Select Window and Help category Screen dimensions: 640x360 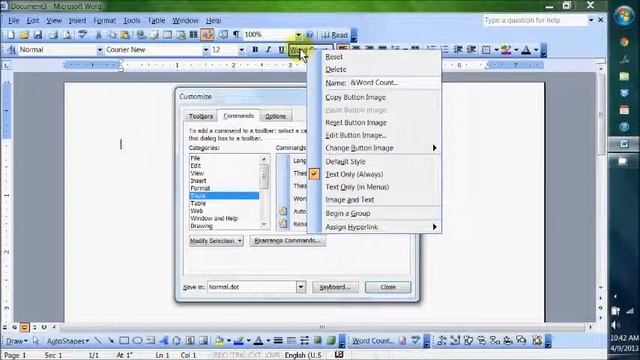224,218
